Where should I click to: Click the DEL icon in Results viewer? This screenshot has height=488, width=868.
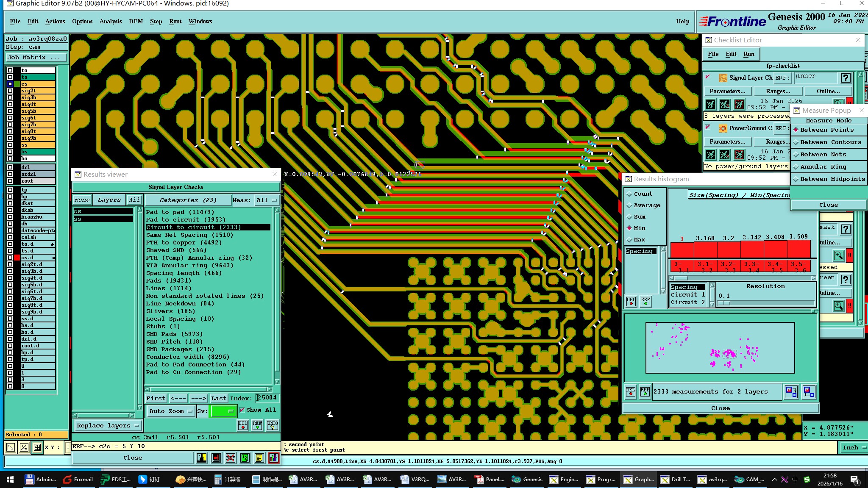tap(243, 425)
